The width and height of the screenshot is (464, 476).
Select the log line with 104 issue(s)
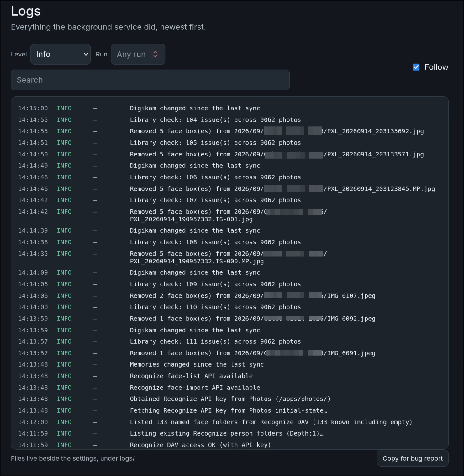[229, 120]
